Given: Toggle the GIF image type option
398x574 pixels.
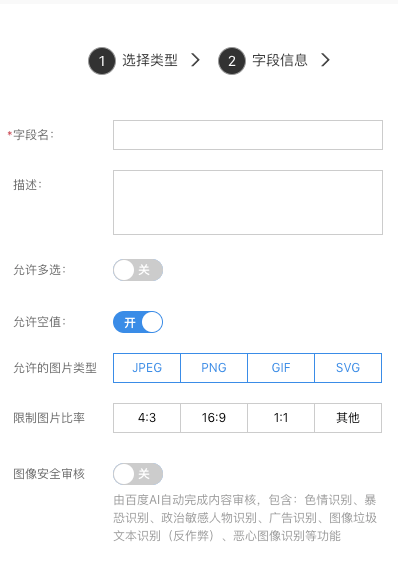Looking at the screenshot, I should pos(281,368).
